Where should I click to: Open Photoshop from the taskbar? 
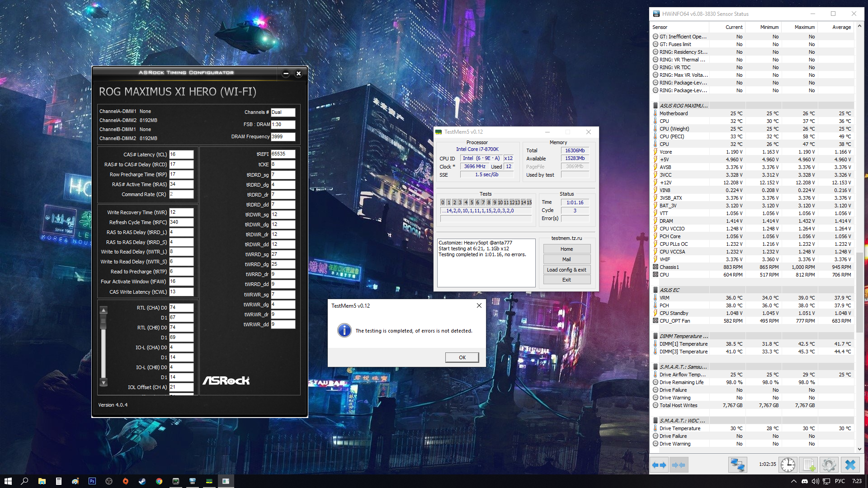coord(92,481)
